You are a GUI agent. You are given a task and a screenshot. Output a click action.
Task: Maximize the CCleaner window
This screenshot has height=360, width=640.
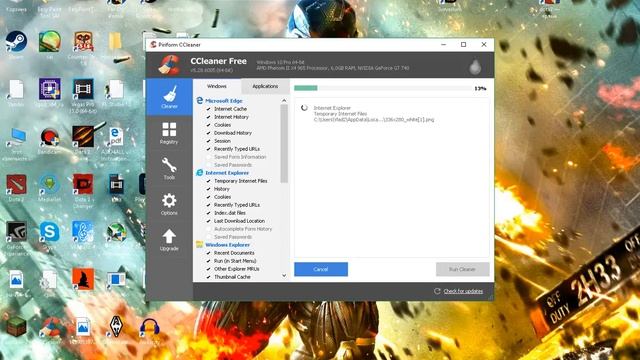click(x=464, y=44)
